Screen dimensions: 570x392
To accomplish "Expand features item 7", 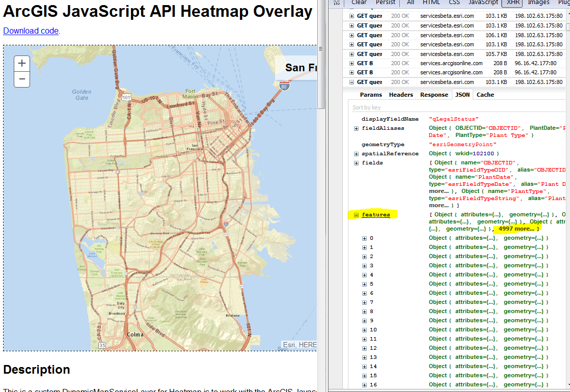I will click(364, 302).
